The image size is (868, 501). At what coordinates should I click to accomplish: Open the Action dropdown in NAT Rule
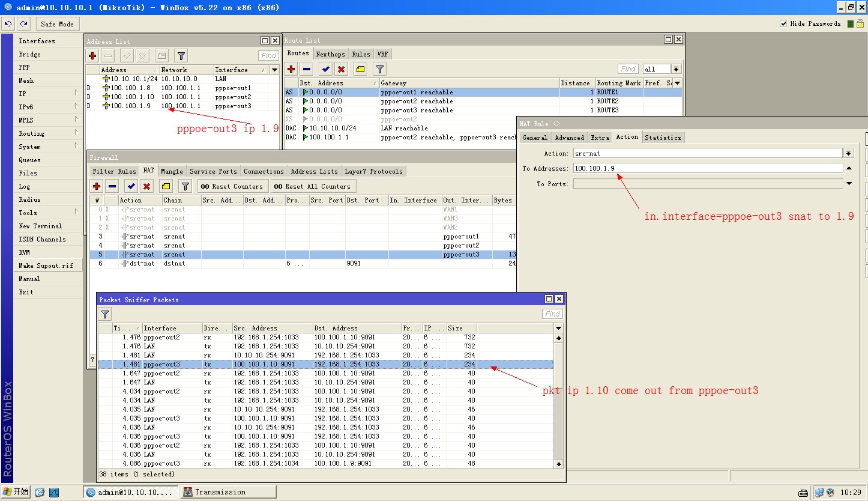[x=848, y=153]
